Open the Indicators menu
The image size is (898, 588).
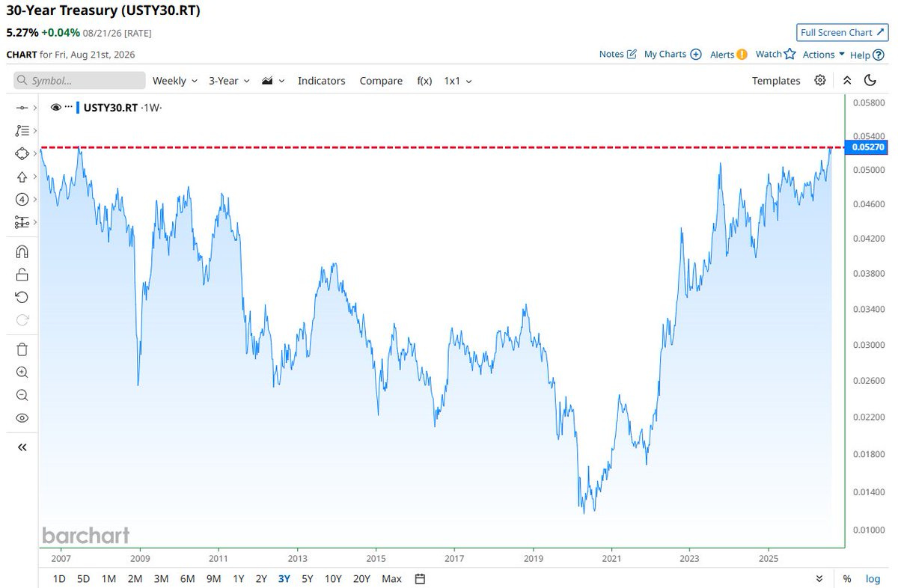(322, 81)
